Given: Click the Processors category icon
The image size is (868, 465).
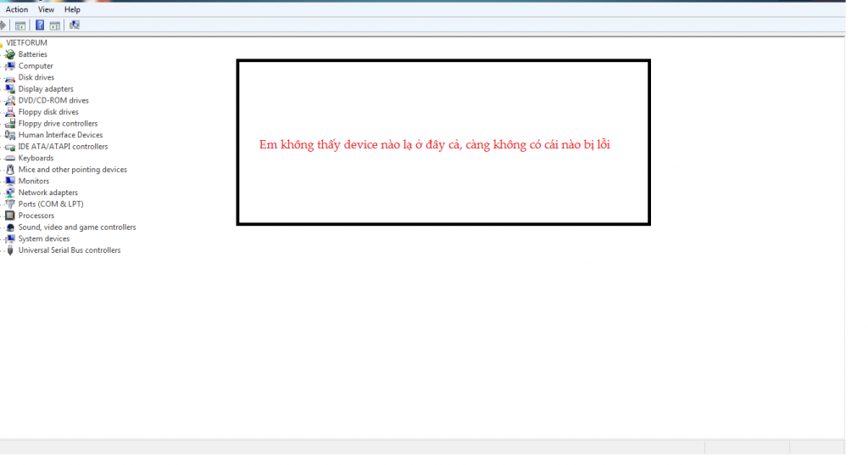Looking at the screenshot, I should click(10, 216).
